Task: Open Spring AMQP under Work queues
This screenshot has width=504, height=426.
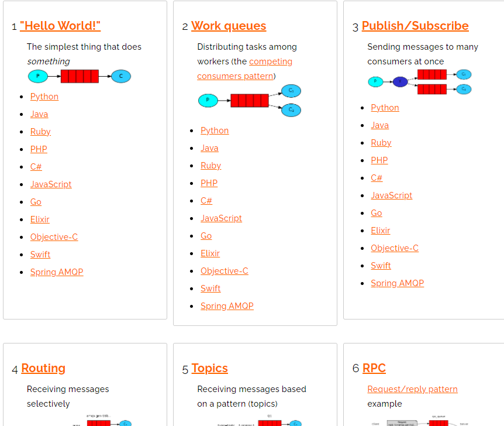Action: 227,305
